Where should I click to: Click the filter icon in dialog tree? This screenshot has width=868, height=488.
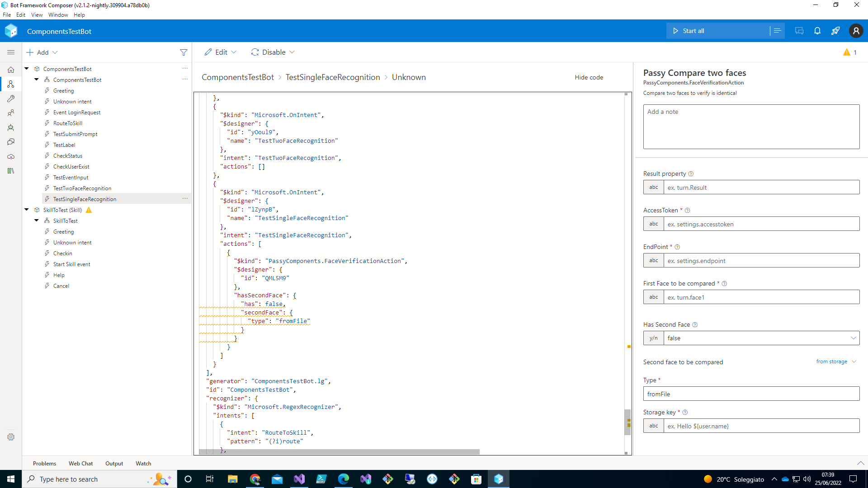pyautogui.click(x=184, y=52)
